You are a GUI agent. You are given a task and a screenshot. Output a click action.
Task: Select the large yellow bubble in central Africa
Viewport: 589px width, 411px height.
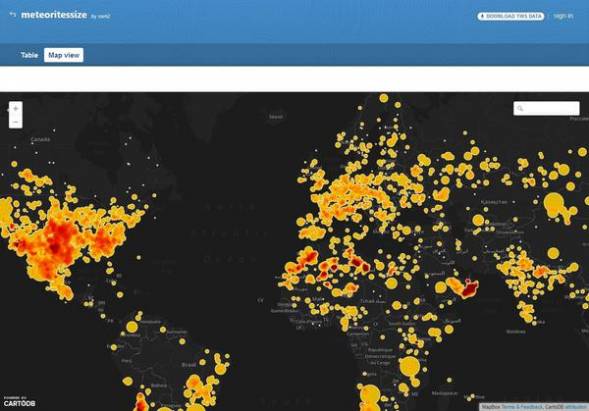[x=409, y=367]
